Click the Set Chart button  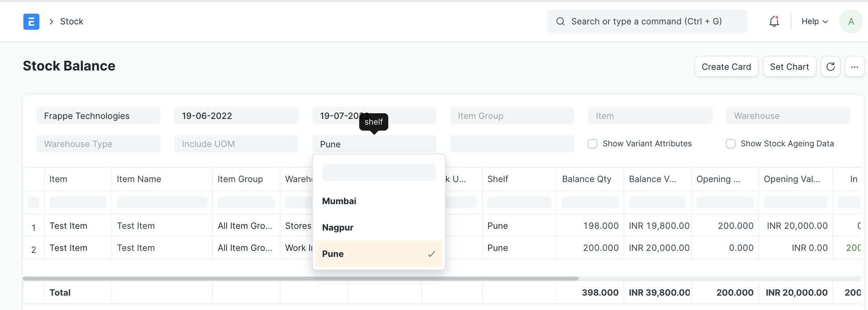click(x=789, y=67)
